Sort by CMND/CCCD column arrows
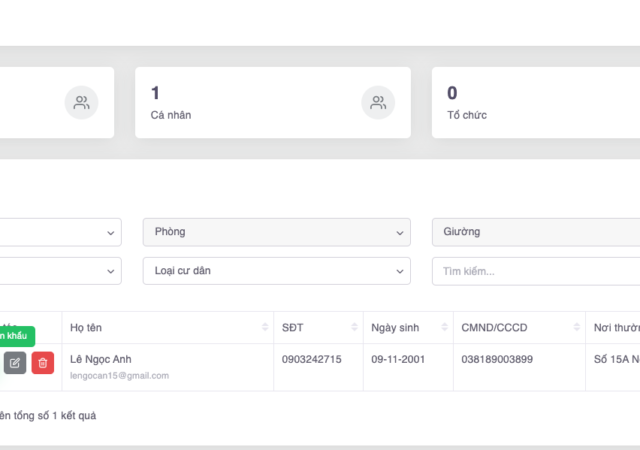Screen dimensions: 640x450 577,328
